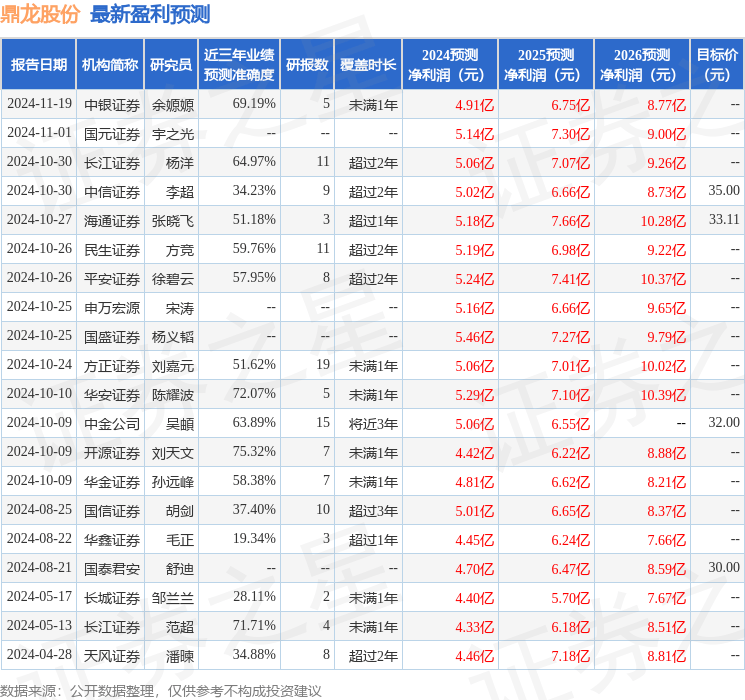Select the date cell 2024-11-01
The height and width of the screenshot is (700, 745).
[x=39, y=133]
